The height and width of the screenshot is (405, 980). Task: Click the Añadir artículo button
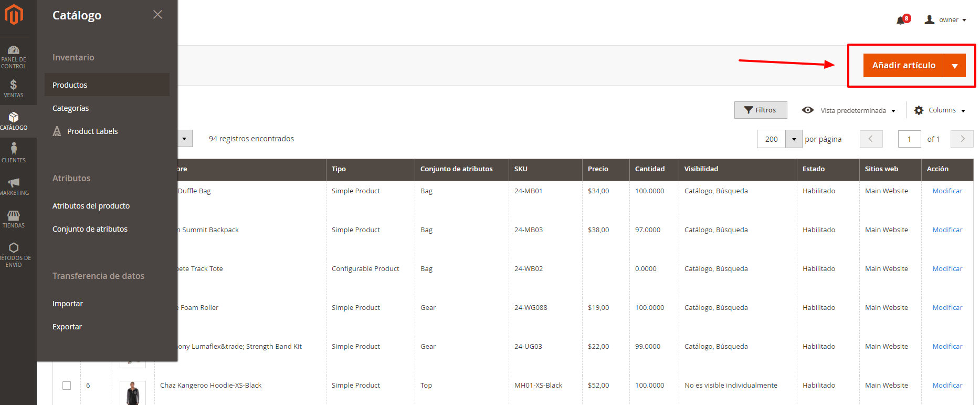pyautogui.click(x=903, y=65)
